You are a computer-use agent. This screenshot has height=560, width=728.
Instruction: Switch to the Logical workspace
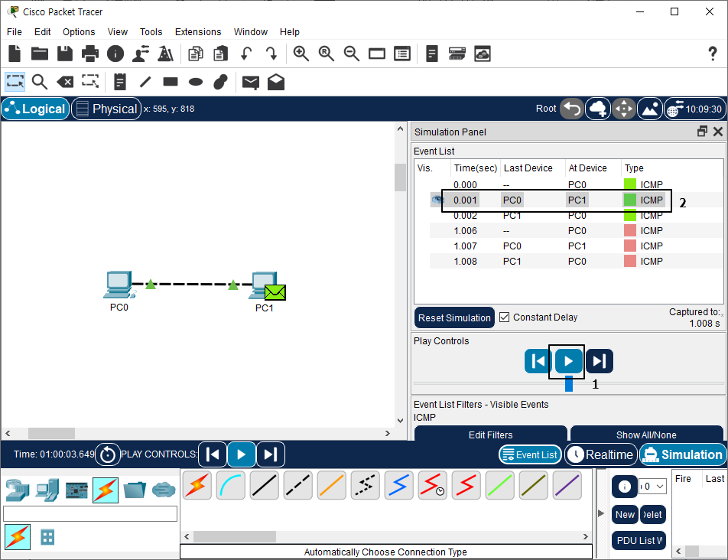tap(35, 109)
